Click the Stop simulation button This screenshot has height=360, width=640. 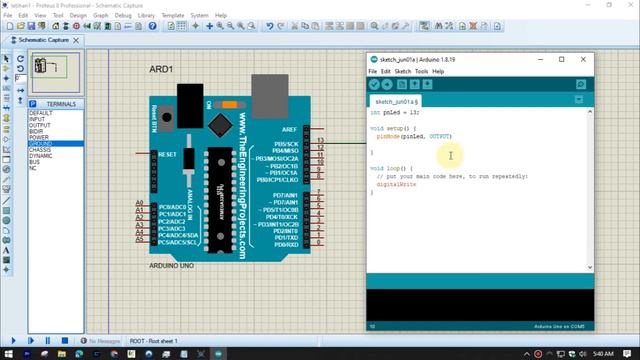tap(65, 340)
